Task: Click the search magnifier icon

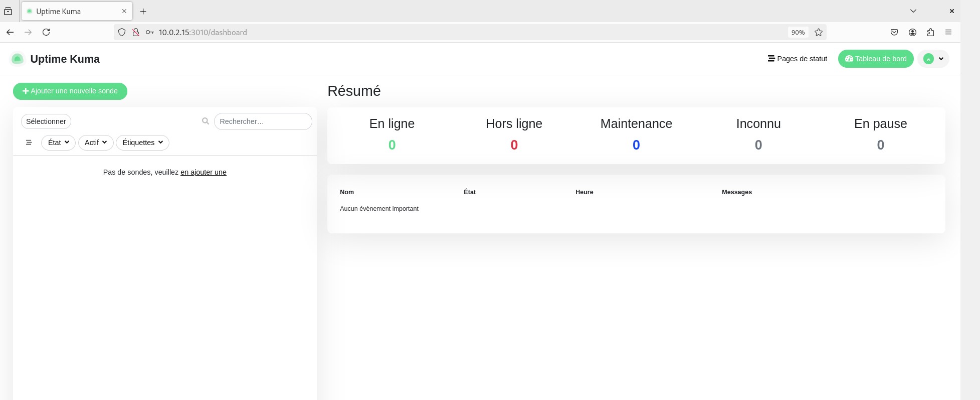Action: pos(206,121)
